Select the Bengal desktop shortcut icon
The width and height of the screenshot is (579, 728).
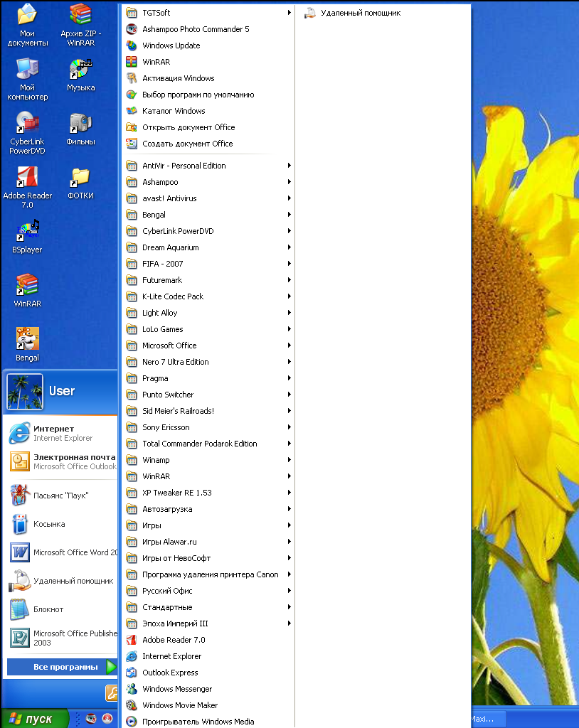(28, 338)
